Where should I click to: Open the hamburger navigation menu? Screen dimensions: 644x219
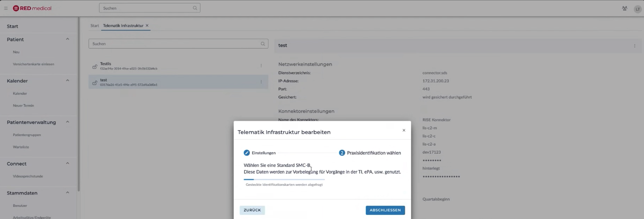tap(6, 8)
